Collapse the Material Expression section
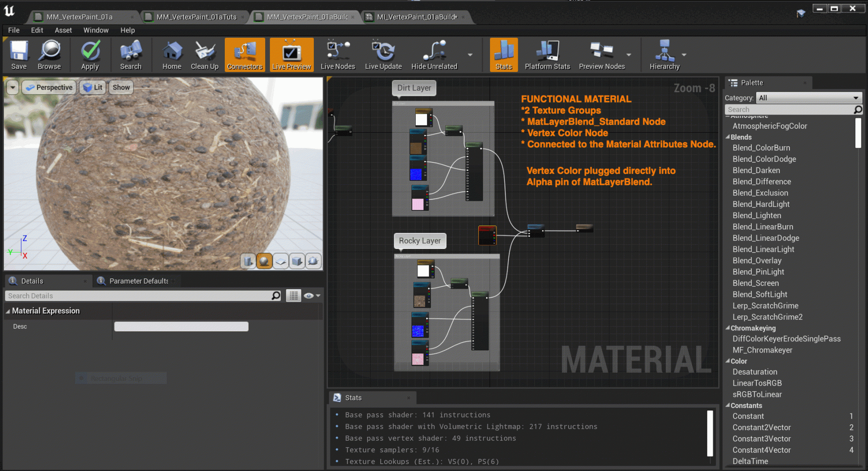The image size is (868, 471). click(8, 311)
